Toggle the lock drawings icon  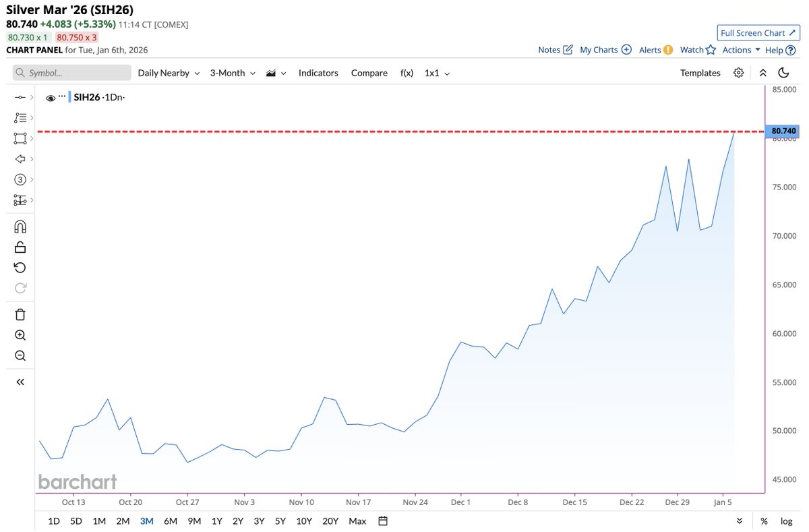(20, 247)
